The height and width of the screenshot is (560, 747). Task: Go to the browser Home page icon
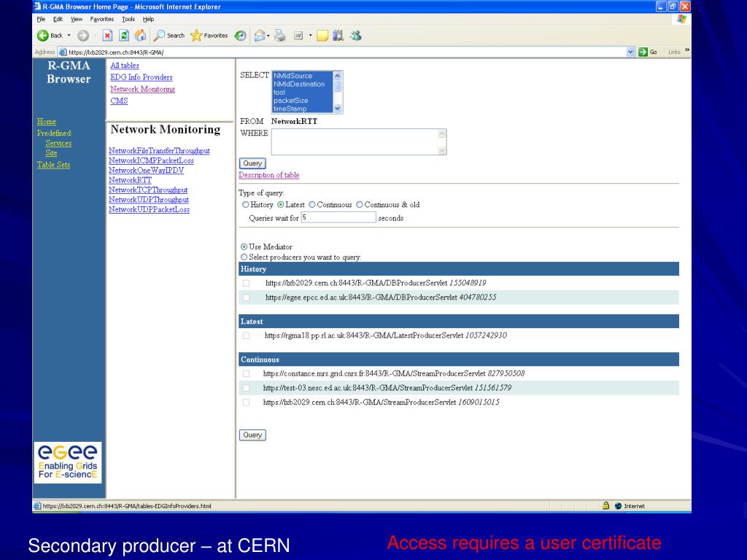140,36
